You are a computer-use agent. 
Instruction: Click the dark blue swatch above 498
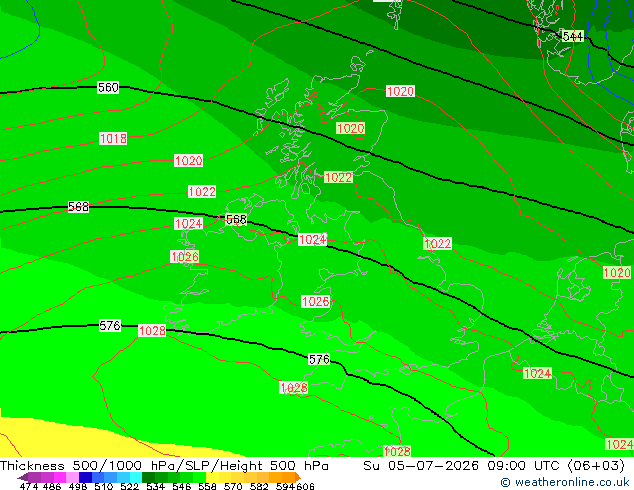click(85, 477)
